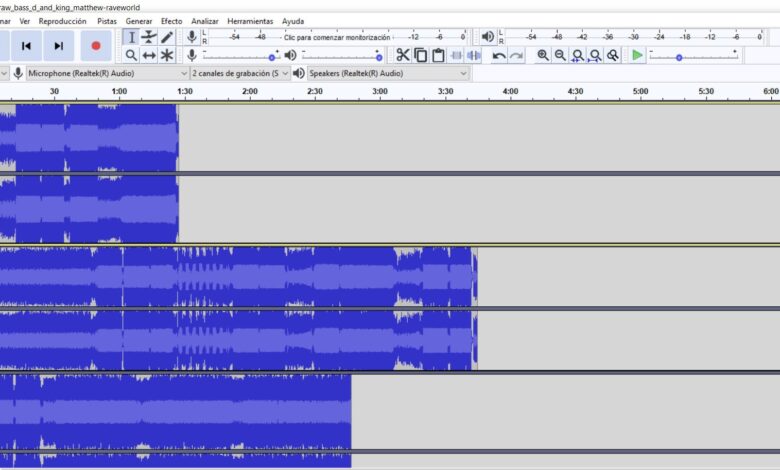Click the 5:30 mark on timeline ruler
Image resolution: width=780 pixels, height=470 pixels.
pos(706,92)
